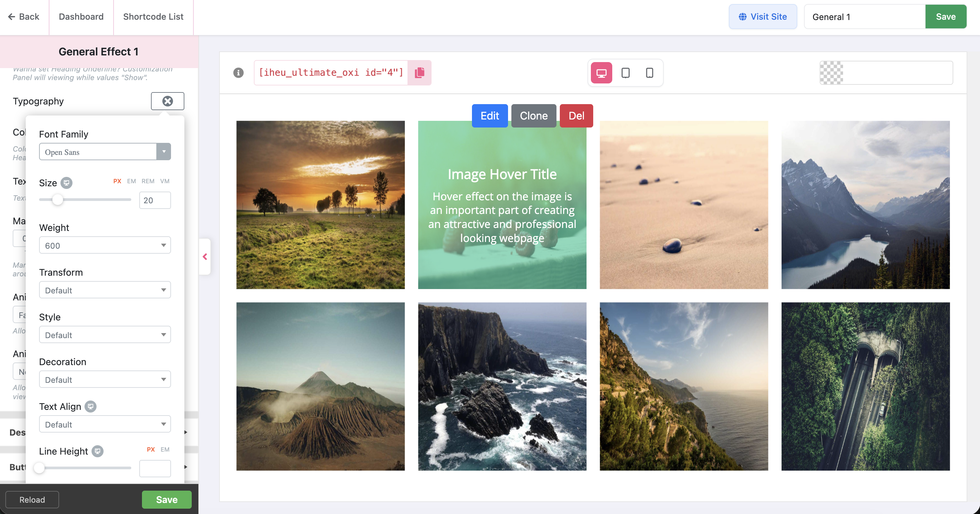Click responsive icon next to Size

click(x=66, y=183)
